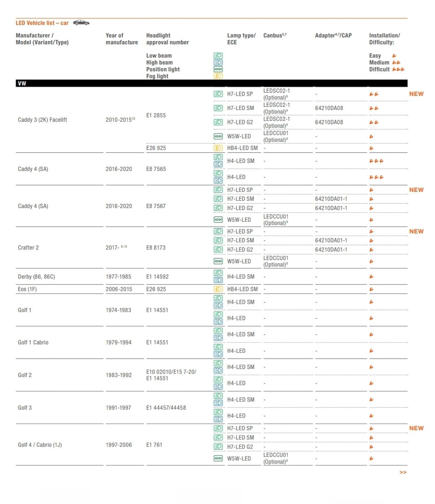
Task: Click the yellow Fog light legend icon
Action: (x=218, y=76)
